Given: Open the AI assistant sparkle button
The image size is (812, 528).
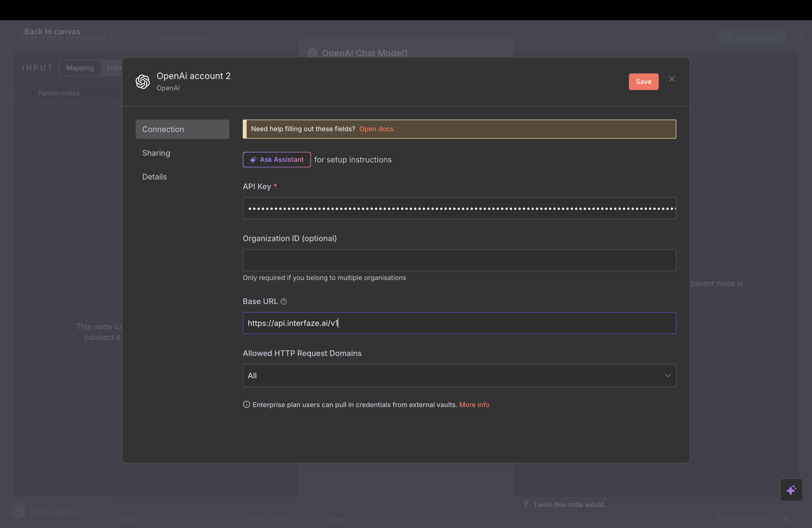Looking at the screenshot, I should (792, 490).
